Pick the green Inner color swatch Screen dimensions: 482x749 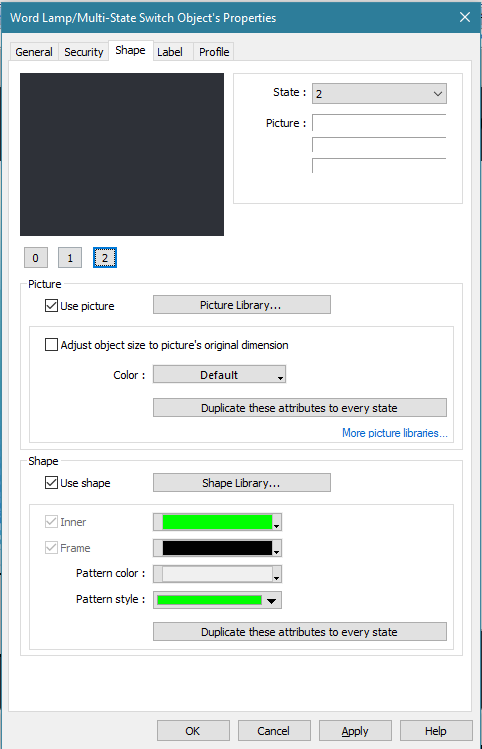point(217,522)
